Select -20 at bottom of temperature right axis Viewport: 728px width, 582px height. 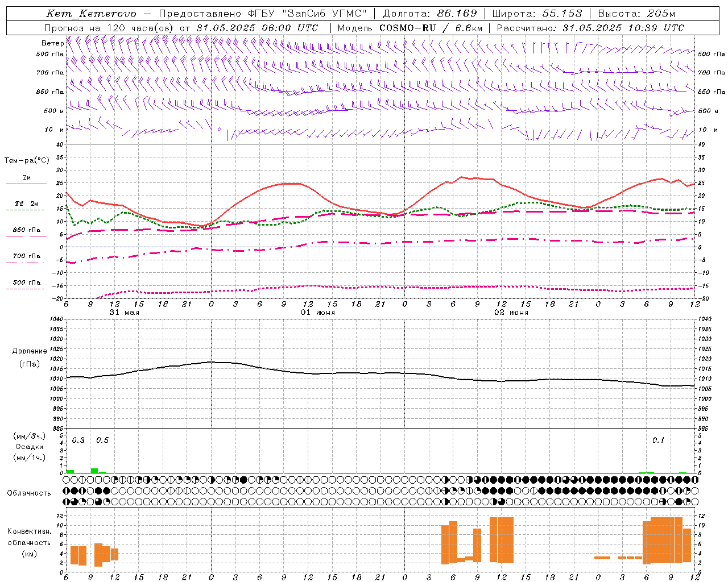[x=702, y=298]
